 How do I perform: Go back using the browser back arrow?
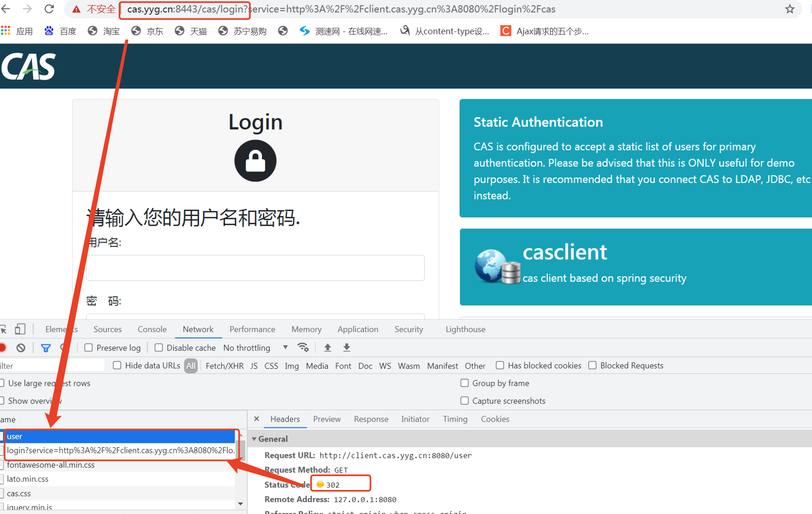point(6,9)
